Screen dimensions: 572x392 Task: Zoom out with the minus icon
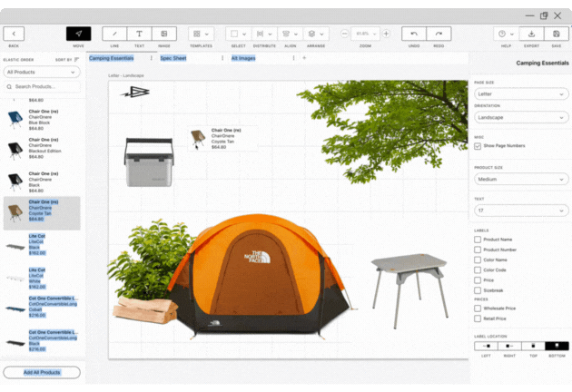click(344, 34)
